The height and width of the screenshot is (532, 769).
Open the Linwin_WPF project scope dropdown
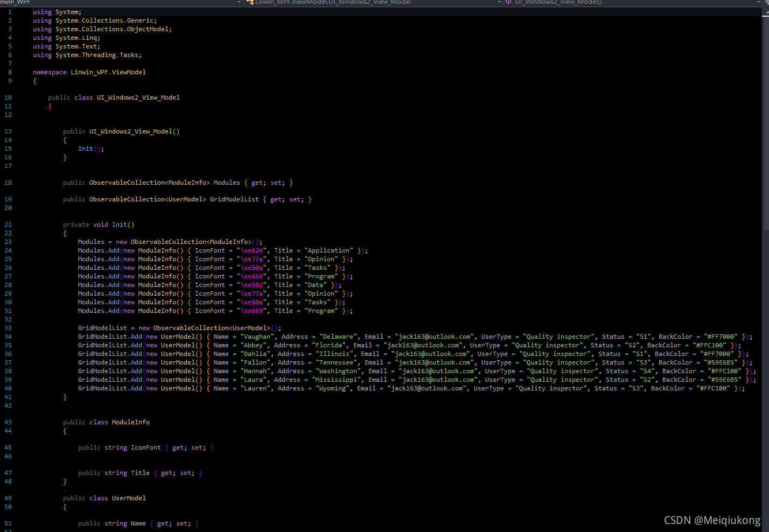[x=121, y=3]
